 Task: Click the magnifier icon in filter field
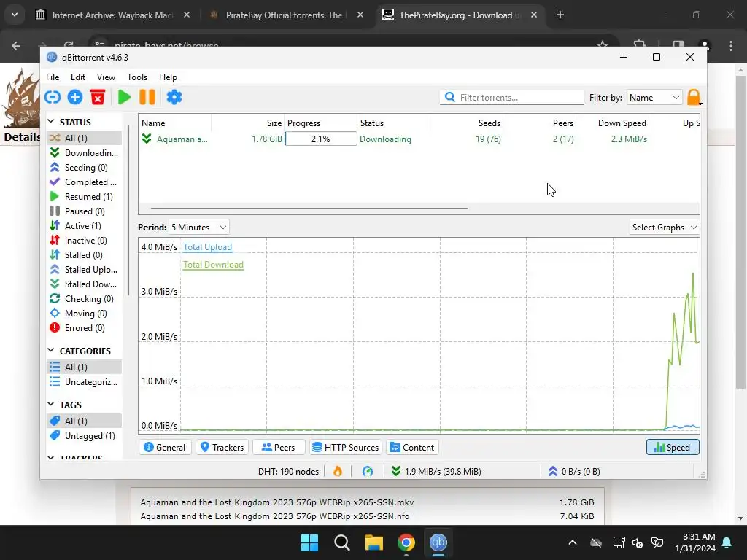tap(449, 97)
